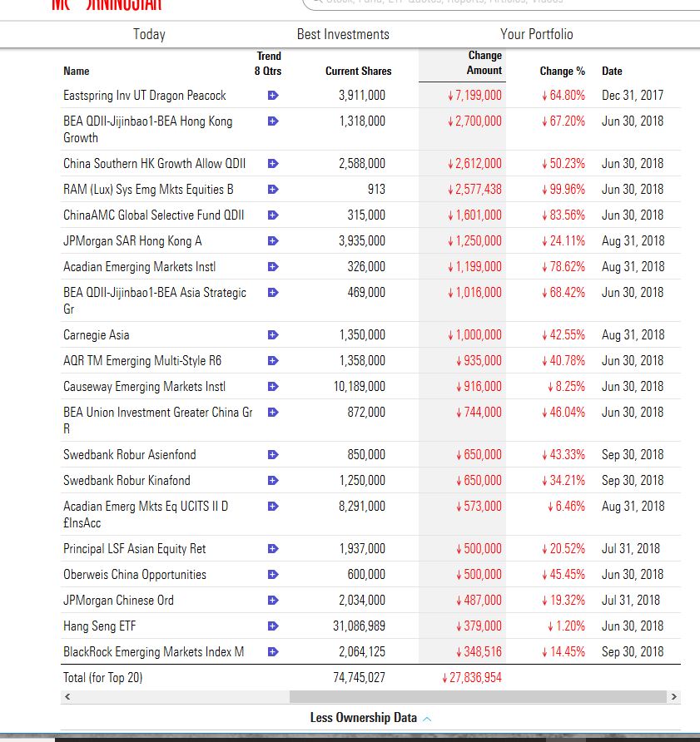The height and width of the screenshot is (742, 700).
Task: Select the Today tab
Action: point(149,34)
